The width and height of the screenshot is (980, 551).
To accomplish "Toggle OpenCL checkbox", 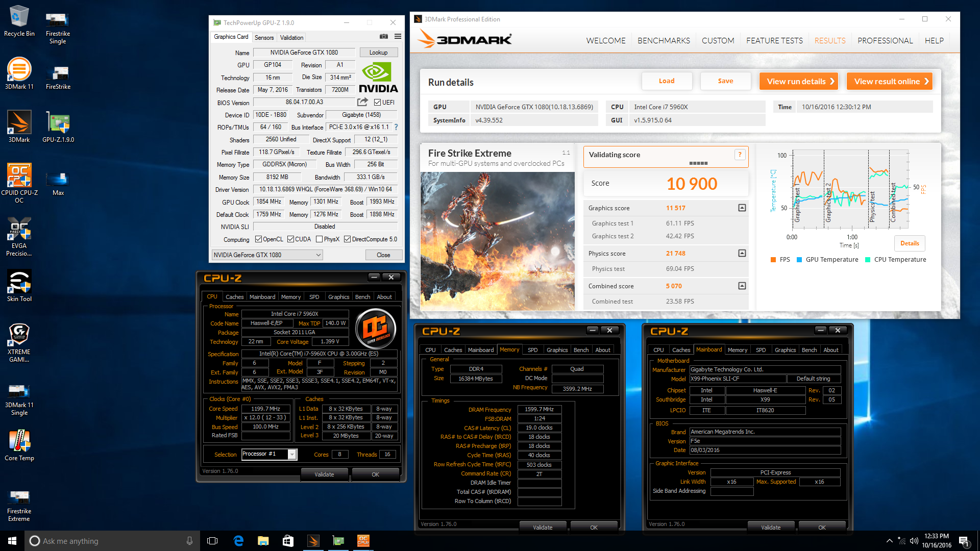I will (x=258, y=239).
